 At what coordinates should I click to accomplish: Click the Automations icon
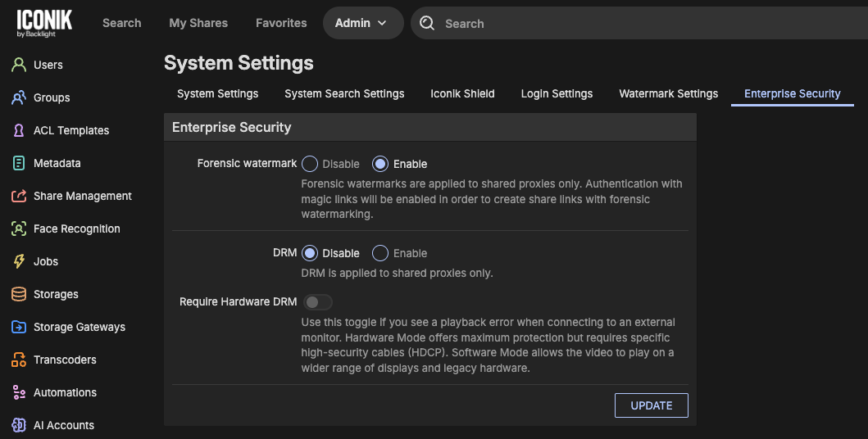click(x=19, y=392)
